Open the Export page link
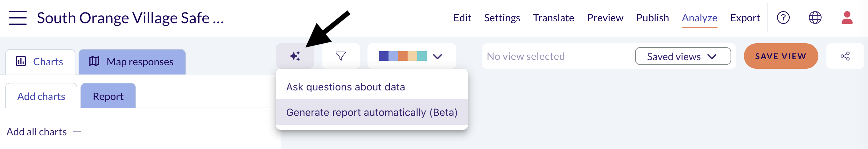Image resolution: width=868 pixels, height=149 pixels. (745, 18)
